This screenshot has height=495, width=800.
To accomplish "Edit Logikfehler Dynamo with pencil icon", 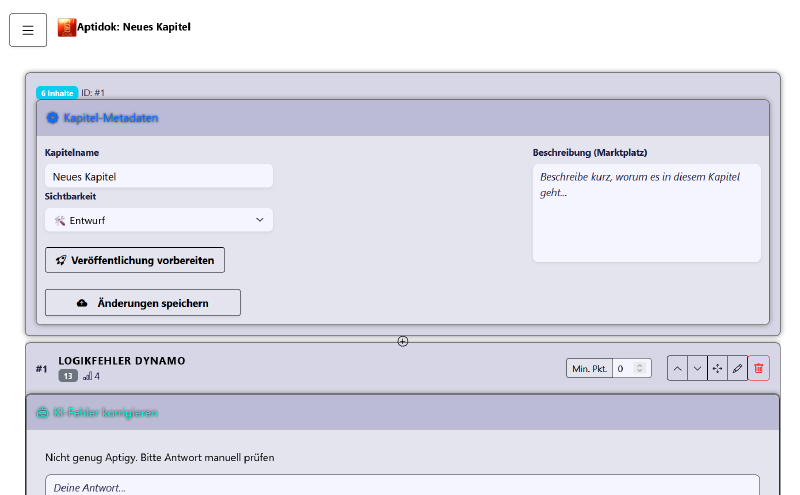I will point(737,368).
